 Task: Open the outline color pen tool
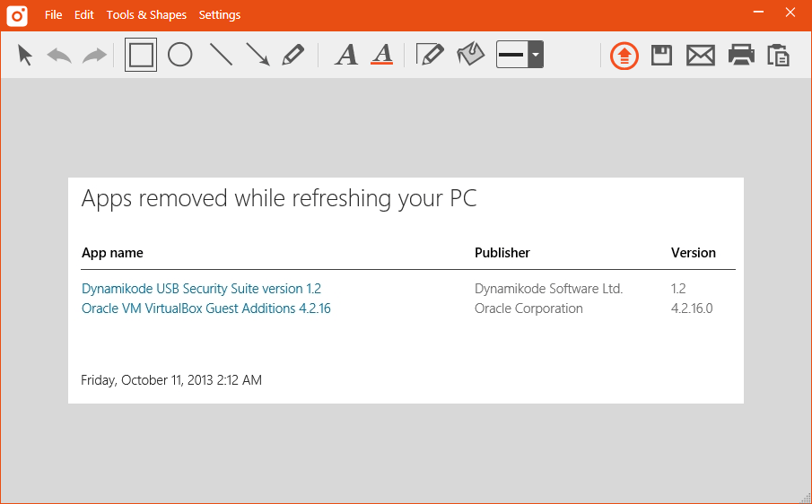pos(430,55)
